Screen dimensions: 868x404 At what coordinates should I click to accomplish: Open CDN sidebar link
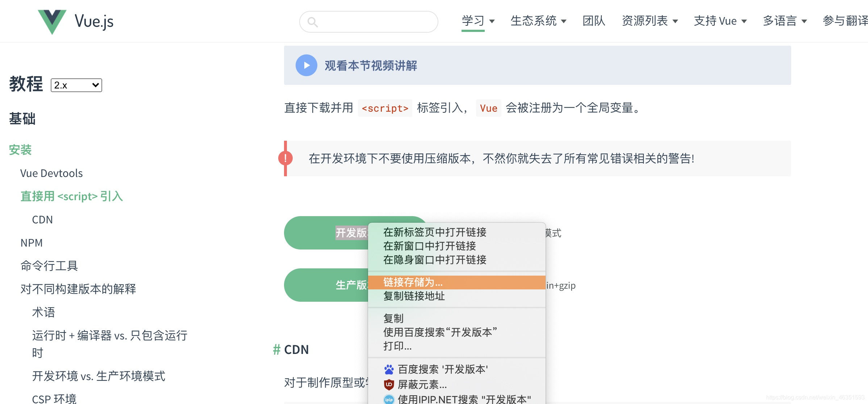[x=42, y=220]
